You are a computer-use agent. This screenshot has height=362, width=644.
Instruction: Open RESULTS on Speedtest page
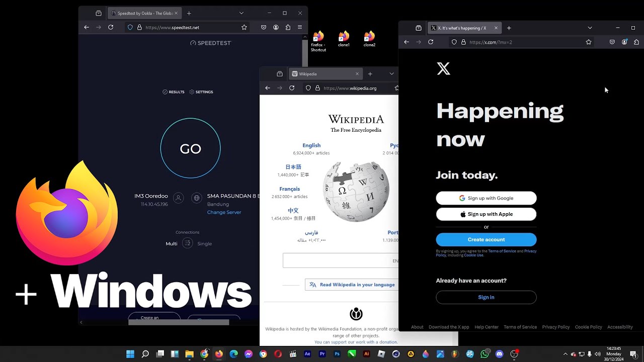point(174,92)
